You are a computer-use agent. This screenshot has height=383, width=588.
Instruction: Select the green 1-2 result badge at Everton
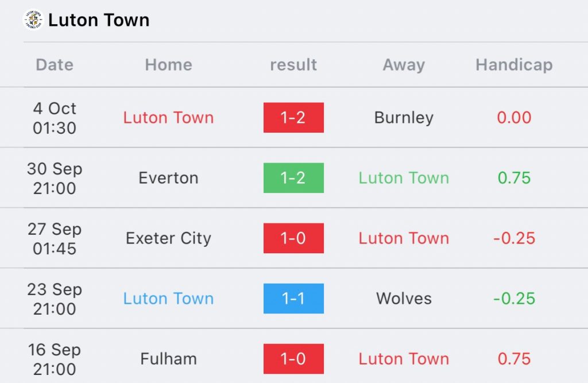point(293,178)
